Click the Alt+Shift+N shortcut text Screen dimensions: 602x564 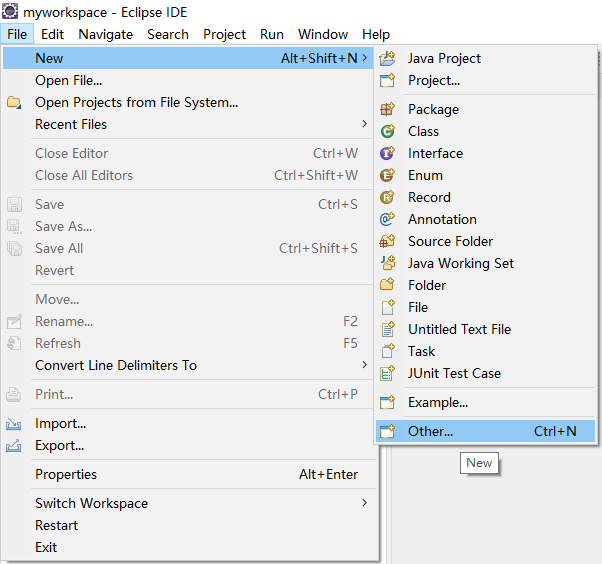tap(319, 58)
